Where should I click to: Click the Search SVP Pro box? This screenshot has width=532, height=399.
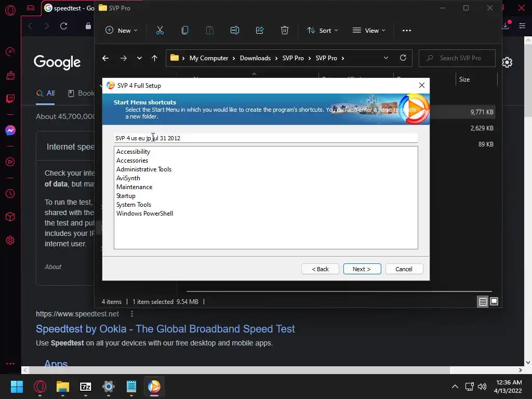click(x=457, y=58)
